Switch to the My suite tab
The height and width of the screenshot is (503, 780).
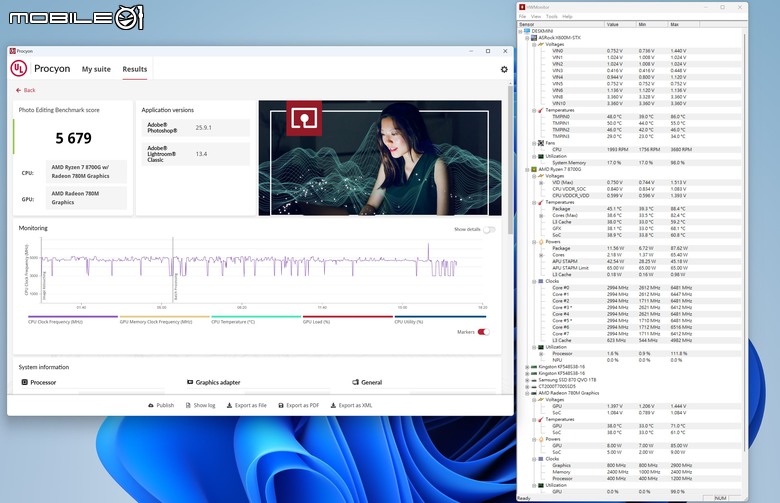(x=96, y=69)
